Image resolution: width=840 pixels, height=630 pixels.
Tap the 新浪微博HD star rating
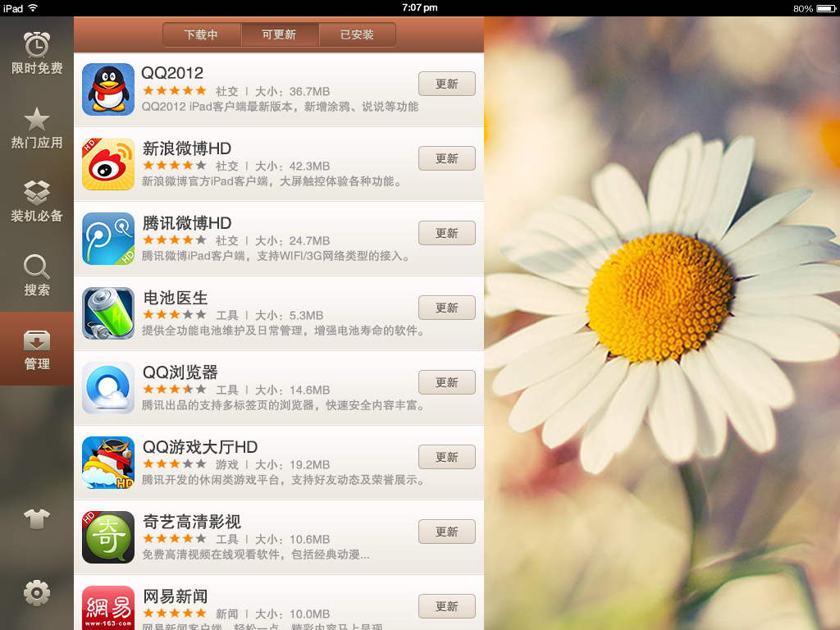pos(175,165)
